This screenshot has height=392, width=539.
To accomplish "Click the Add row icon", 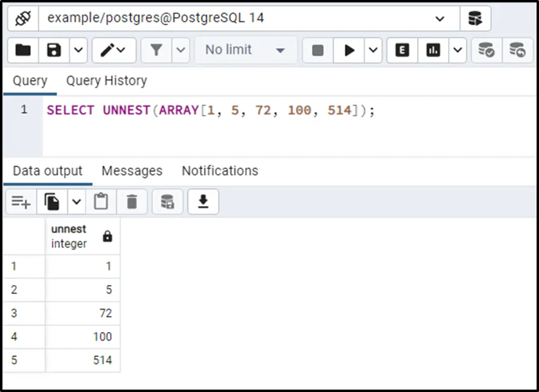I will [21, 203].
